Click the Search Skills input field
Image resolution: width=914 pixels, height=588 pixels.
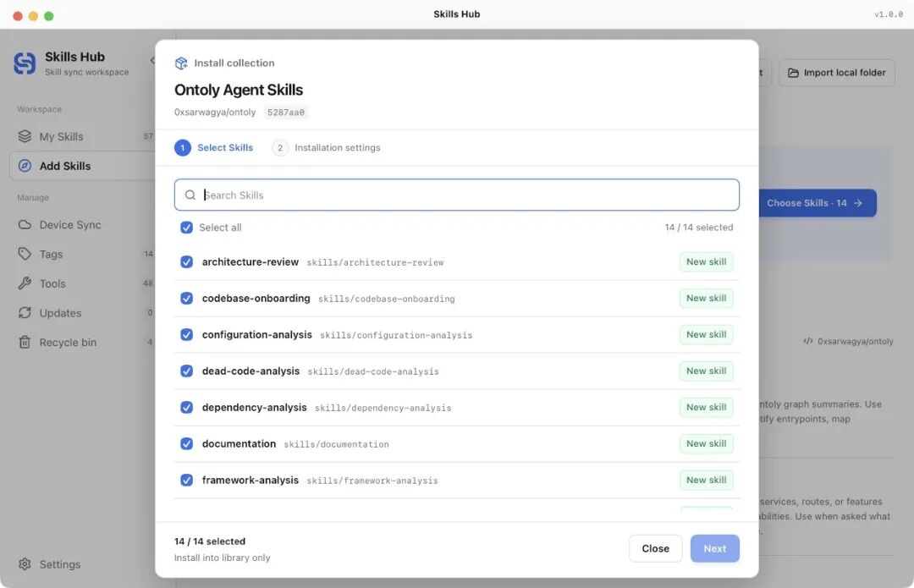[456, 195]
